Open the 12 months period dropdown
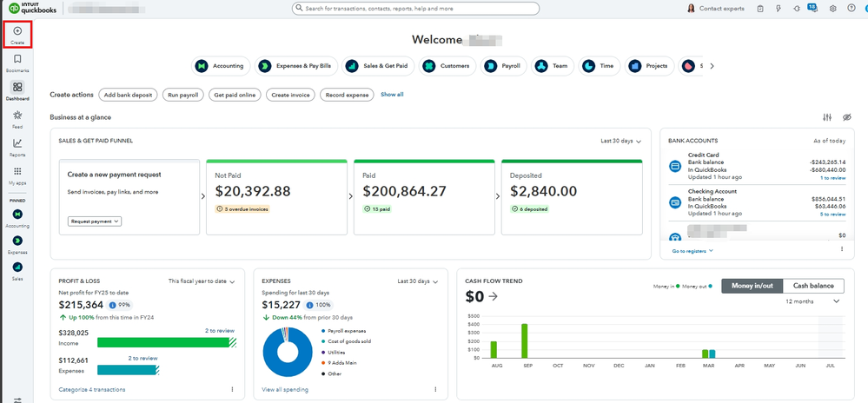The height and width of the screenshot is (403, 868). pyautogui.click(x=812, y=301)
